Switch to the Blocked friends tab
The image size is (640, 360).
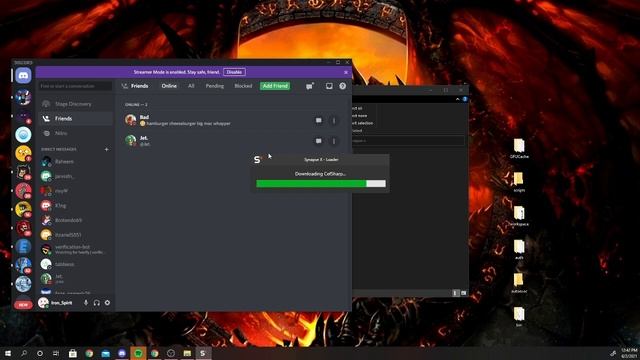tap(243, 86)
